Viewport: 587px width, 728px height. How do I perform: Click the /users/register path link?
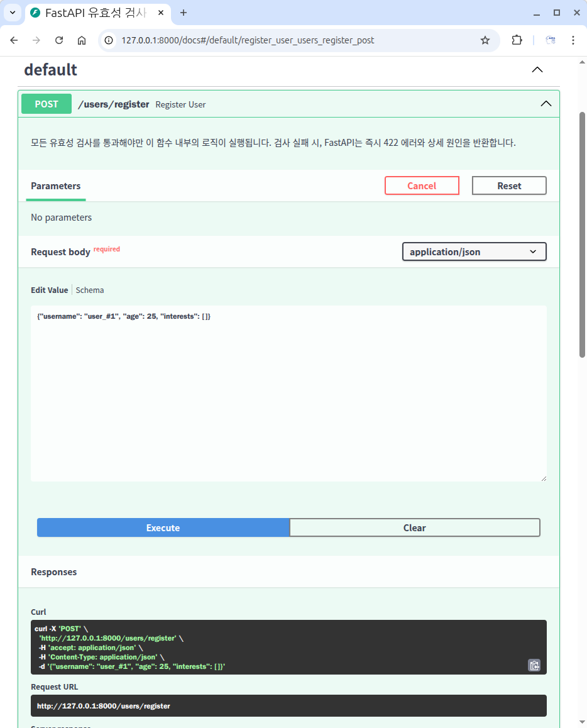114,104
